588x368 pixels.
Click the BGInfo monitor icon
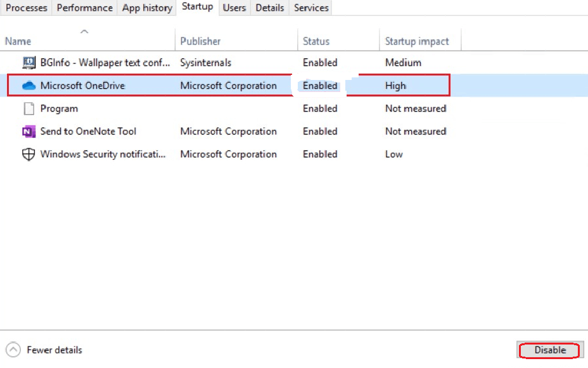[29, 63]
